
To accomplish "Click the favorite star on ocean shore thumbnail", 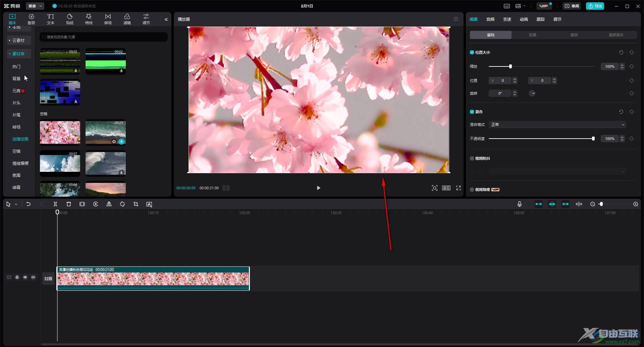I will tap(114, 142).
